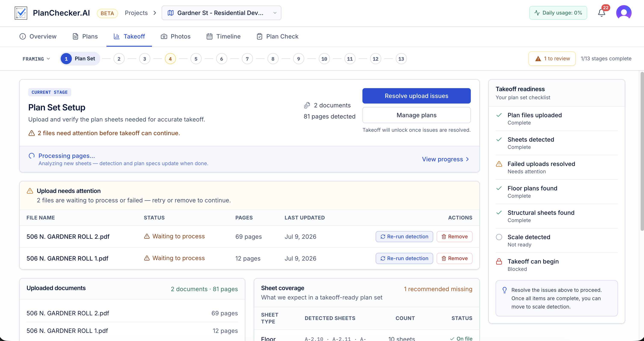The image size is (644, 341).
Task: Click '2 documents · 81 pages' summary text
Action: (x=204, y=289)
